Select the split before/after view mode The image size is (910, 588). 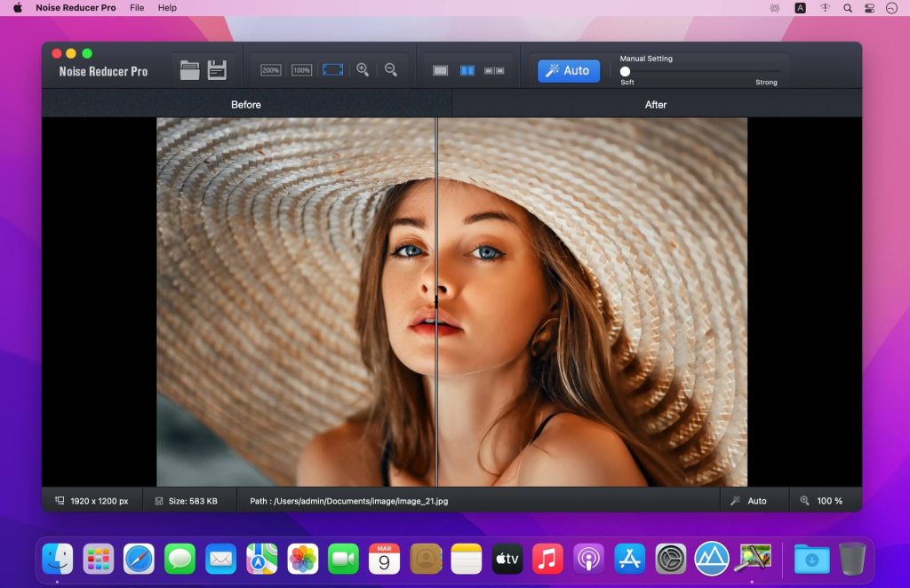[467, 70]
